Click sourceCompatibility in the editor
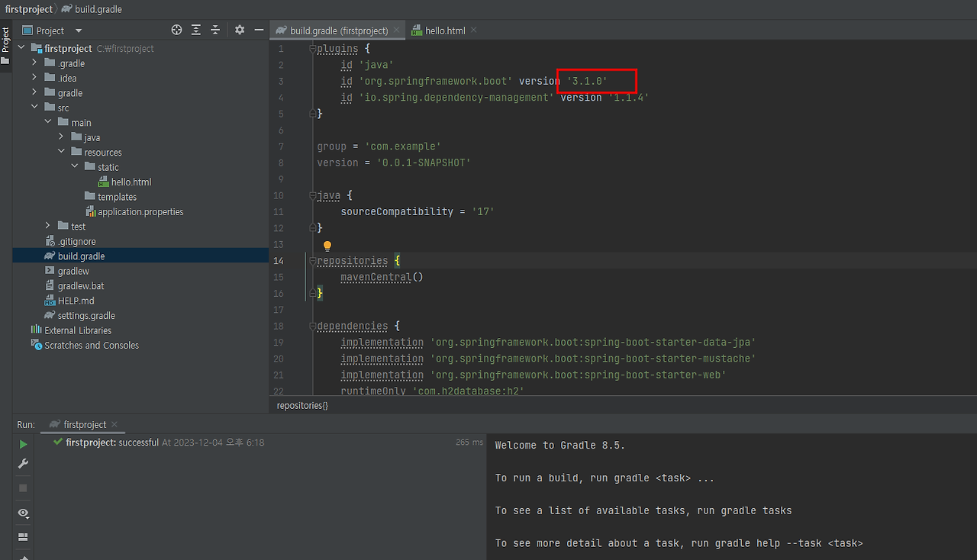This screenshot has height=560, width=977. tap(397, 211)
